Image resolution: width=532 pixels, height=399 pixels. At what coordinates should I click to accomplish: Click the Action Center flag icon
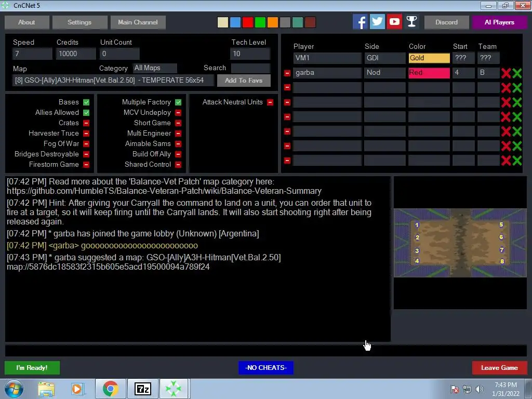coord(455,389)
